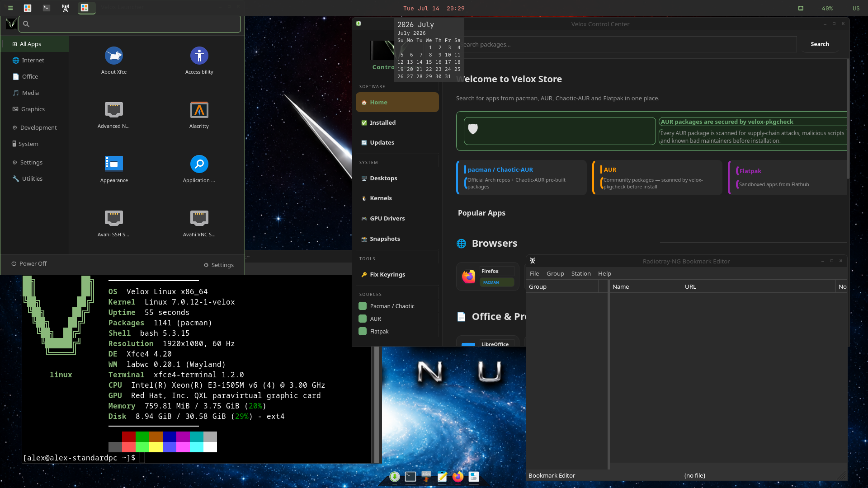Click the Group column header in Bookmark Editor
The width and height of the screenshot is (868, 488).
pos(562,286)
